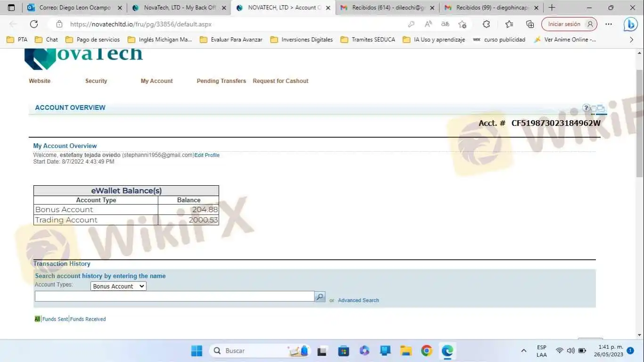
Task: Open the password key icon in address bar
Action: (x=411, y=24)
